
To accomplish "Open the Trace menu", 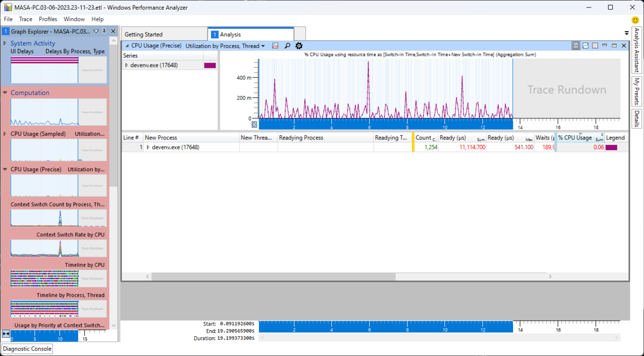I will 26,19.
